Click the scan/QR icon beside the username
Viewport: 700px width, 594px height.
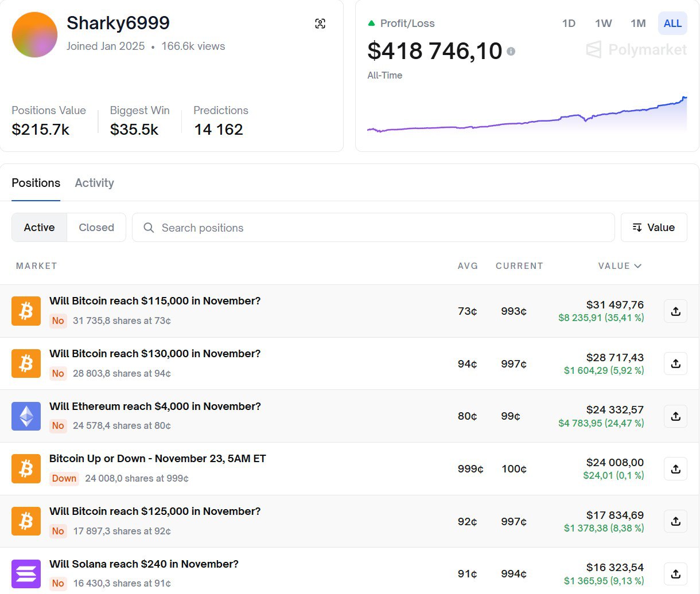pyautogui.click(x=320, y=24)
